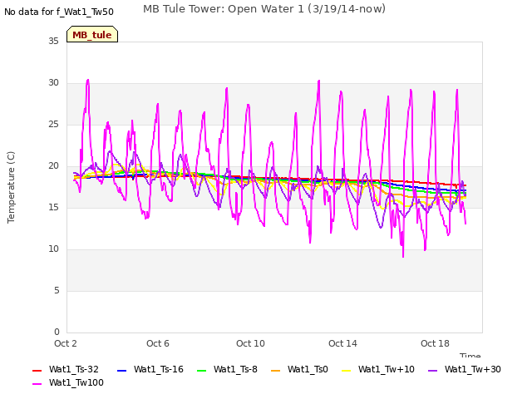The width and height of the screenshot is (532, 399).
Task: Click the 15 y-axis tick label
Action: (53, 208)
